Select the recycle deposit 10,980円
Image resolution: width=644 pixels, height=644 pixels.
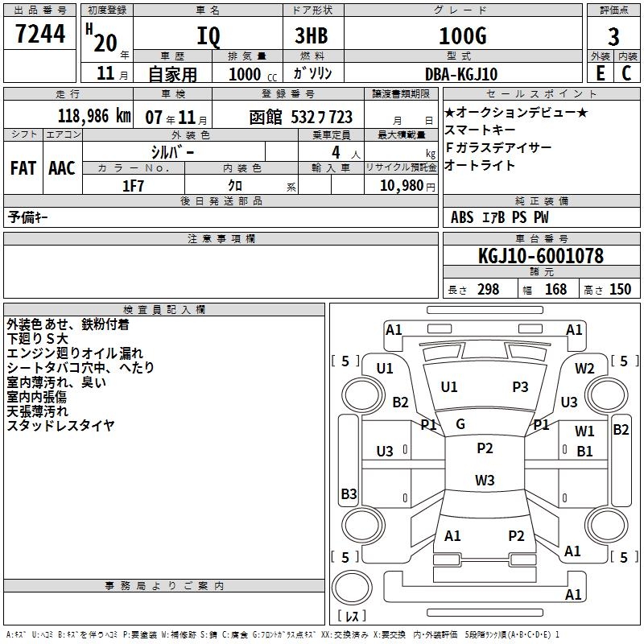tap(407, 186)
